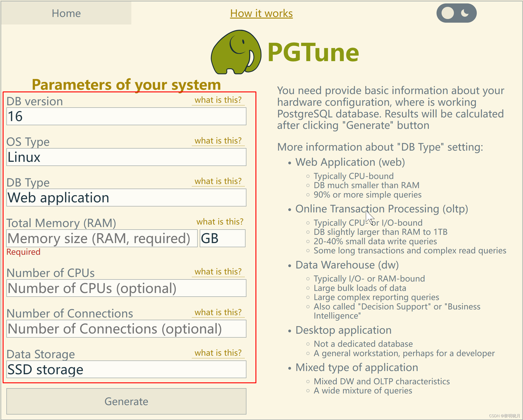The image size is (523, 420).
Task: Click the 'DB version' field label
Action: (x=35, y=101)
